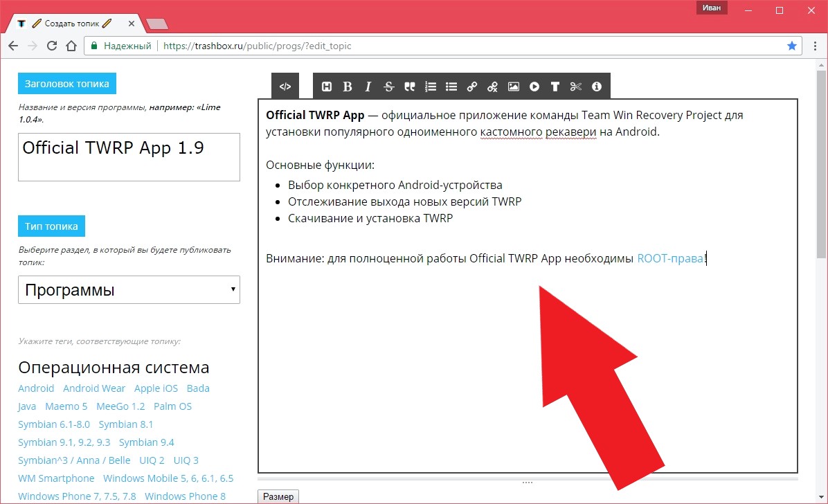This screenshot has width=828, height=504.
Task: Click 'Выбор конкретного Android-устройства' list item
Action: (395, 185)
